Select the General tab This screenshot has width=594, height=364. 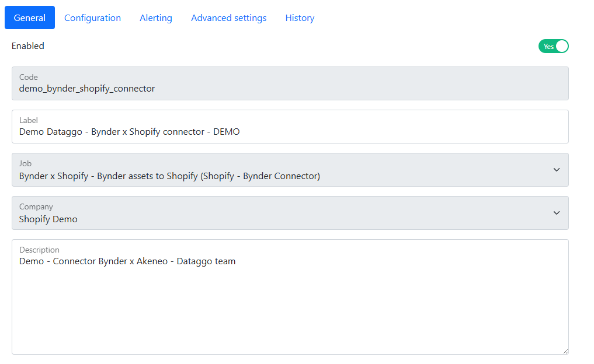point(30,18)
